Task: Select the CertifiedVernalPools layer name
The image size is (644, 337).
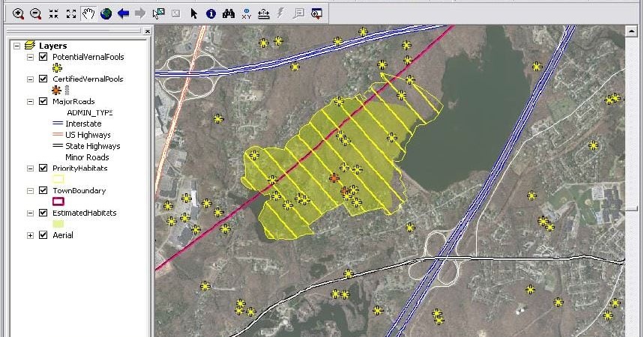Action: pyautogui.click(x=88, y=79)
